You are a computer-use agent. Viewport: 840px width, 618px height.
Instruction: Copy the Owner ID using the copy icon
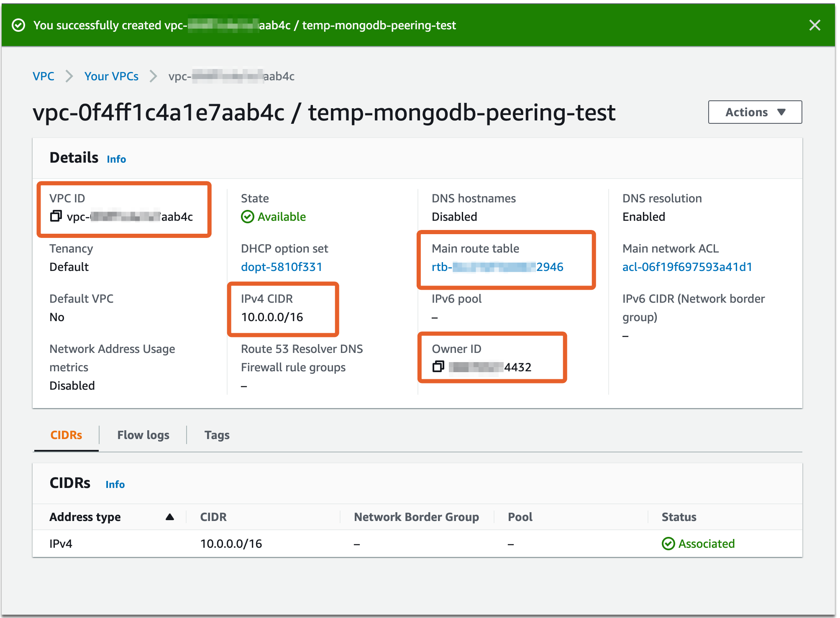pos(438,368)
